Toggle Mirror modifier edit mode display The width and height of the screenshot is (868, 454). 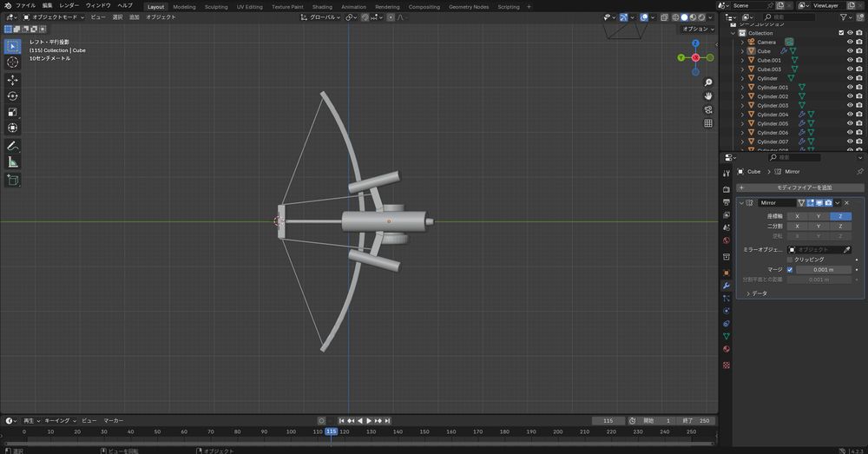(x=811, y=203)
